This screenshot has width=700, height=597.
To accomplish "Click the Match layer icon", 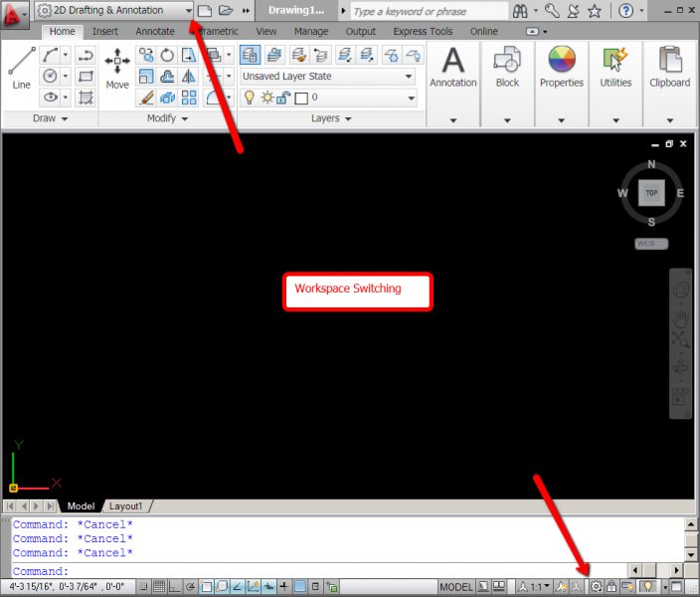I will (x=298, y=55).
